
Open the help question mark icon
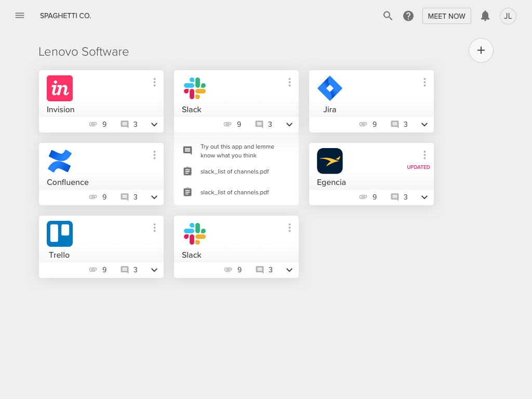(x=408, y=16)
